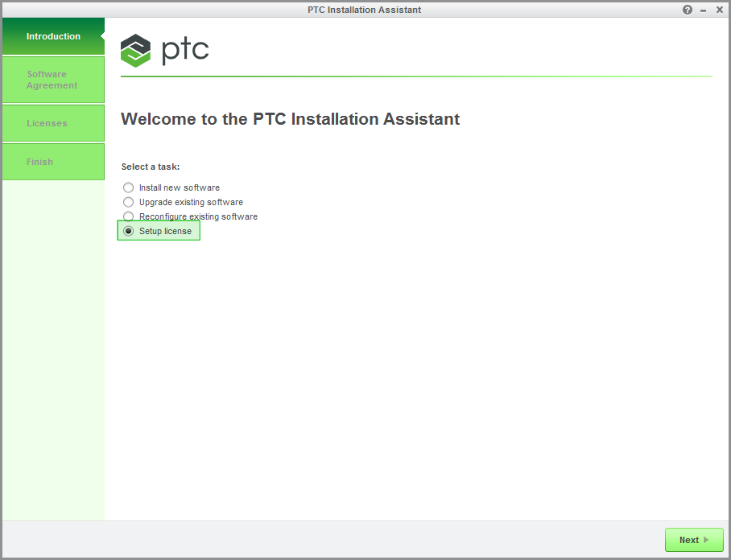731x560 pixels.
Task: Choose Upgrade existing software radio button
Action: (x=128, y=202)
